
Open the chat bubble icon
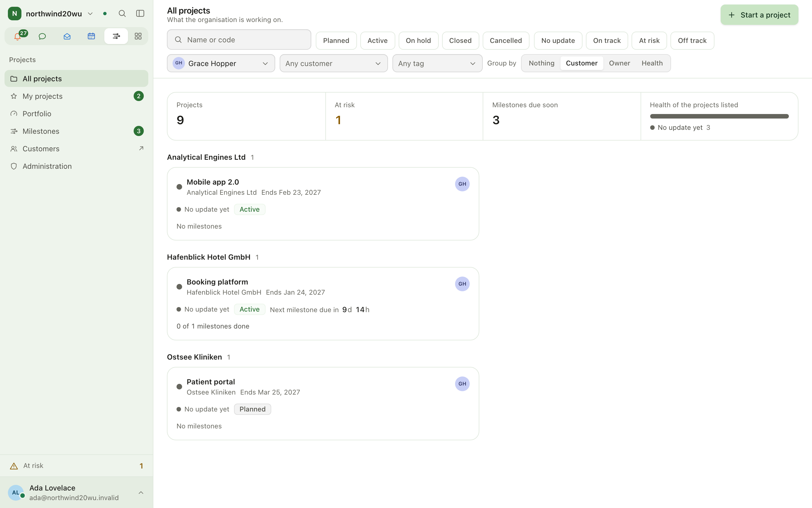42,36
